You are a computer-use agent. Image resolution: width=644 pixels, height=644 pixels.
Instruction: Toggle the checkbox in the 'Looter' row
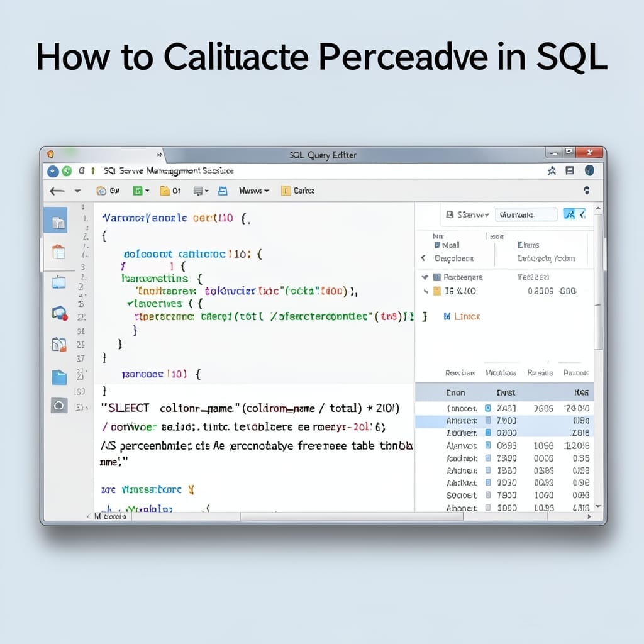point(488,433)
